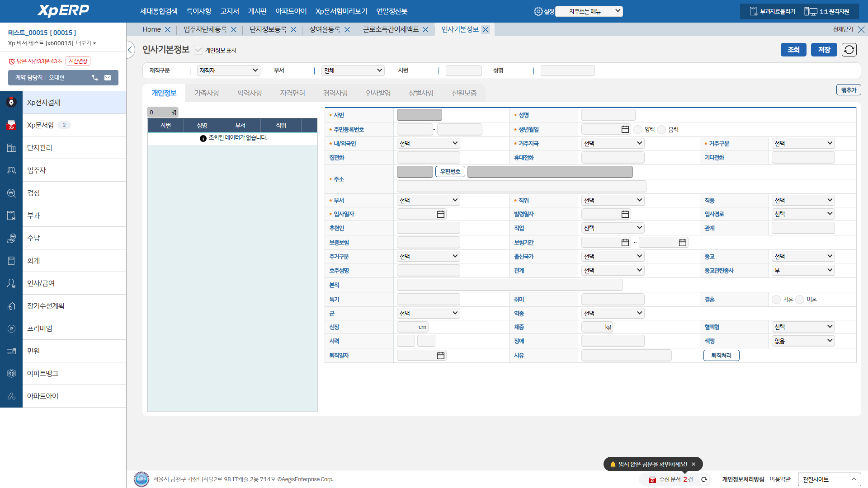Switch to the 가족사항 tab
Screen dimensions: 868x488
tap(207, 93)
